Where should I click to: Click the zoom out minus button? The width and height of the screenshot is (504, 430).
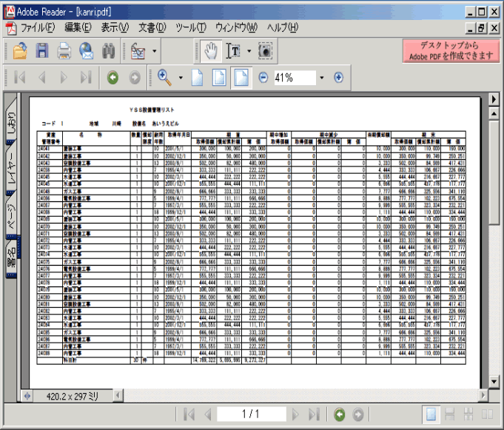[x=263, y=78]
